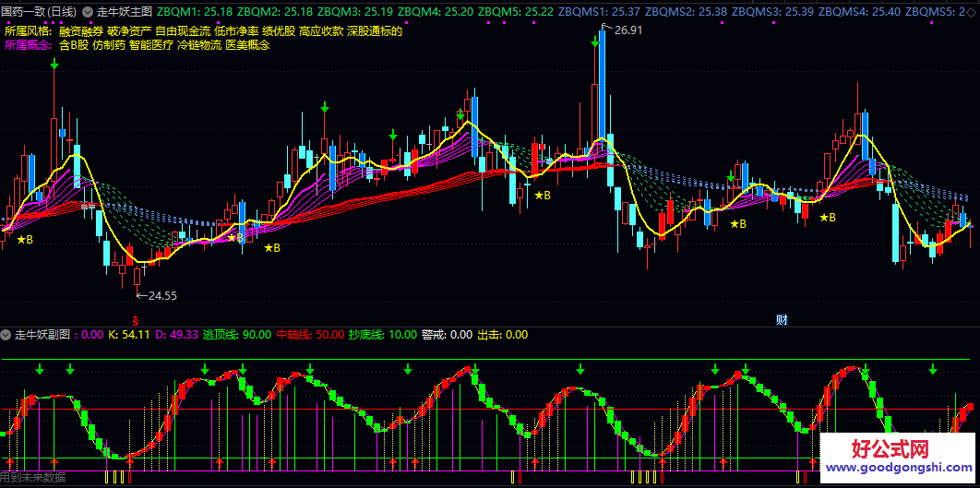Screen dimensions: 980x488
Task: Click the 国药一致(日线) chart title
Action: (x=40, y=11)
